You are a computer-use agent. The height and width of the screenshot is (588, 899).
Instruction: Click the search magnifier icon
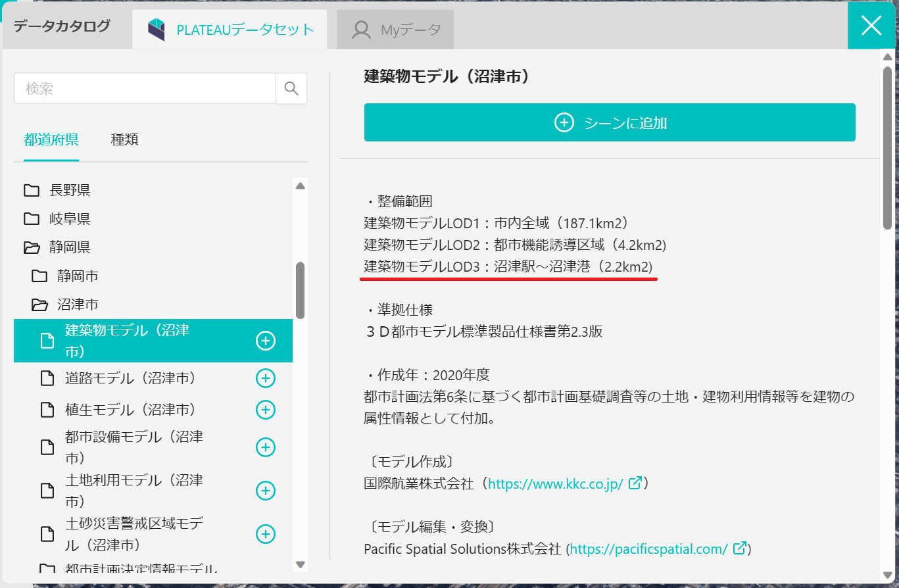coord(291,88)
